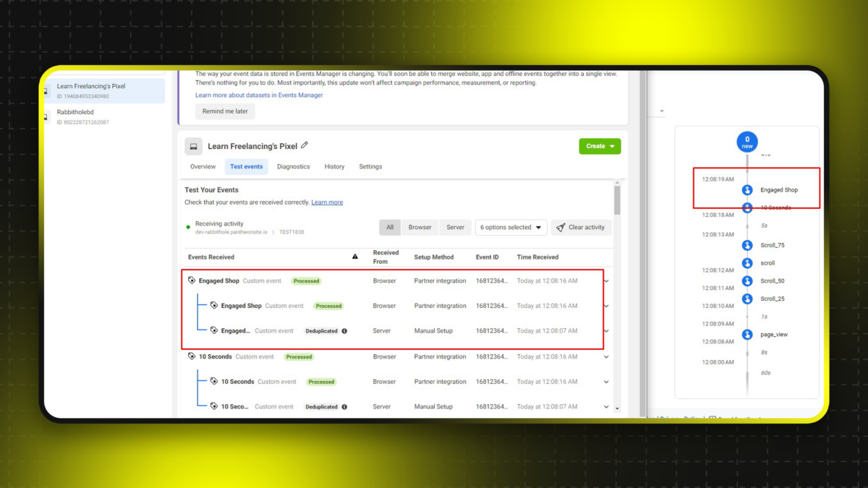Open the Settings tab

(370, 166)
